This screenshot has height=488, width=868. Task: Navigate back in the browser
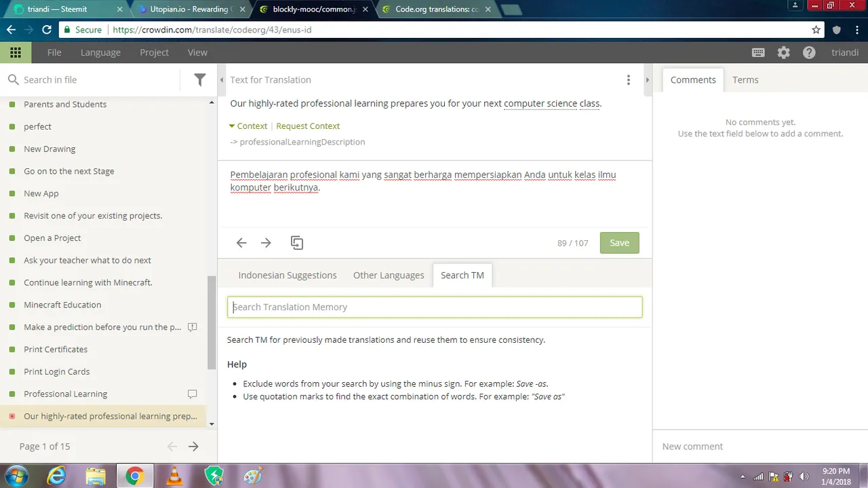(x=11, y=30)
